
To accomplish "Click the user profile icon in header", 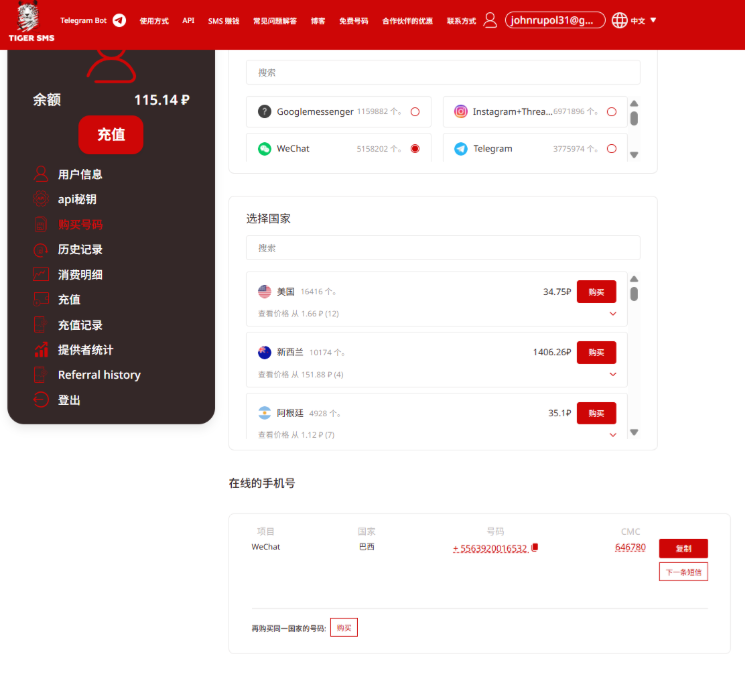I will point(490,20).
